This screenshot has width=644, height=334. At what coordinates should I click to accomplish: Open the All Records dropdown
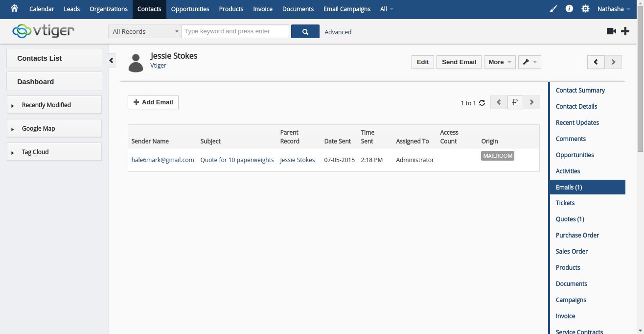[145, 31]
